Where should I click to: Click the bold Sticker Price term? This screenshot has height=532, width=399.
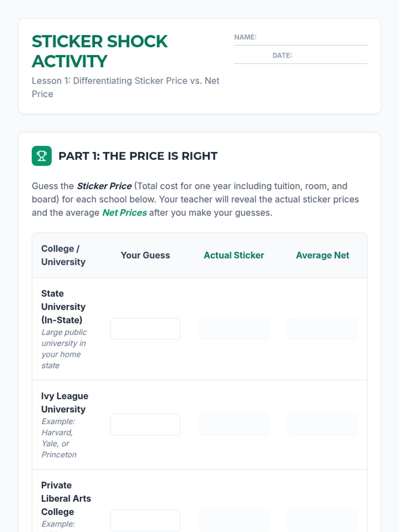(104, 186)
